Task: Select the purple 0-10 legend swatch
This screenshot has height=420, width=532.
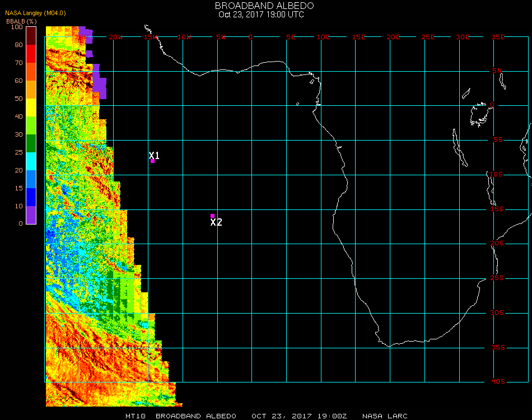Action: click(31, 215)
